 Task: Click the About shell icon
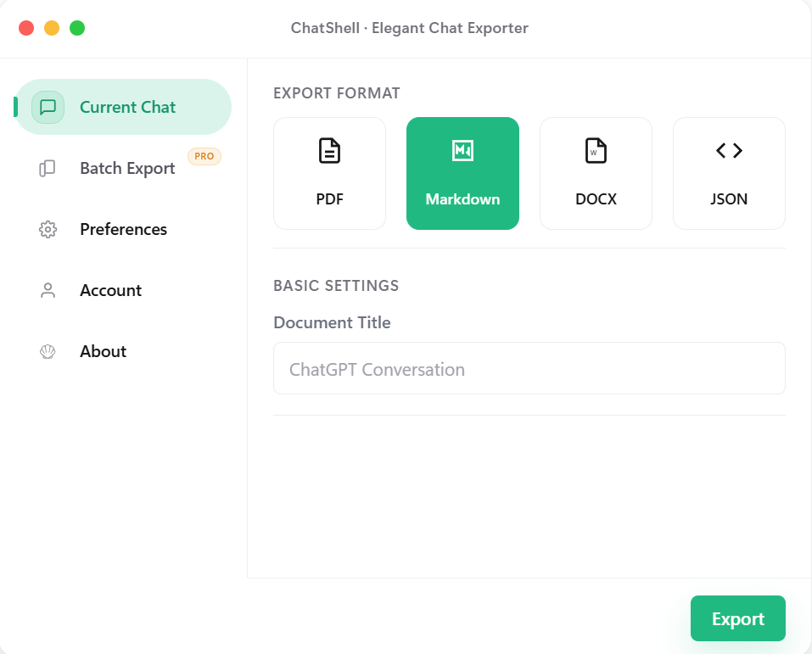pos(48,351)
